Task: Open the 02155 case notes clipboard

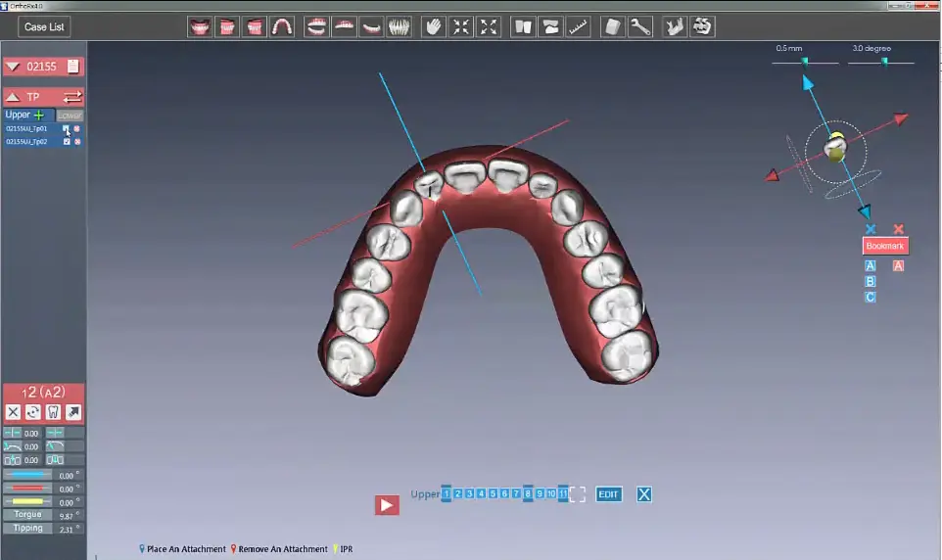Action: tap(72, 67)
